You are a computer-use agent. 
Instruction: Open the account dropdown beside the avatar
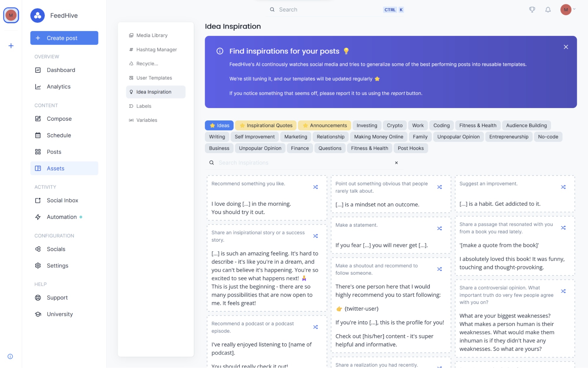(574, 9)
